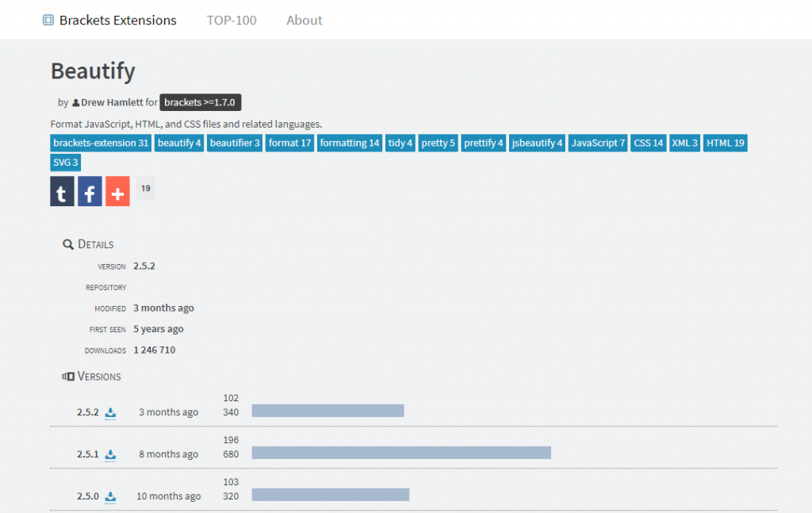The image size is (812, 513).
Task: Click the Brackets Extensions logo icon
Action: pos(48,20)
